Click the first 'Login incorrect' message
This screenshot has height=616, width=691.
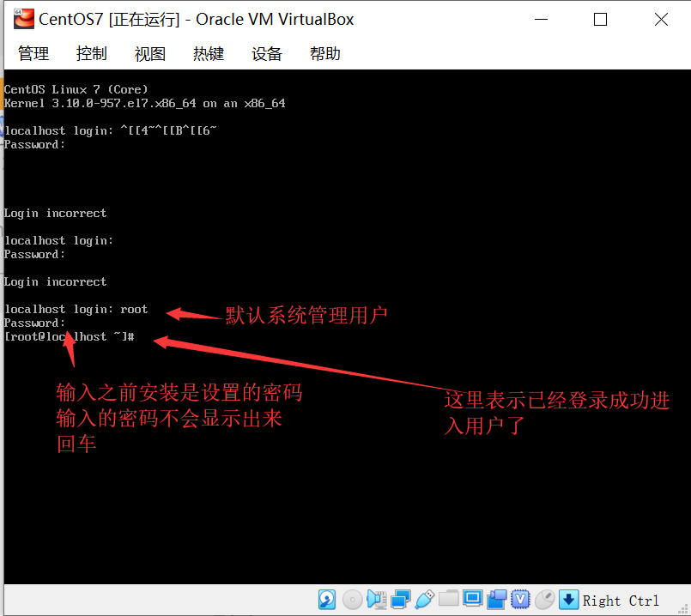click(55, 213)
